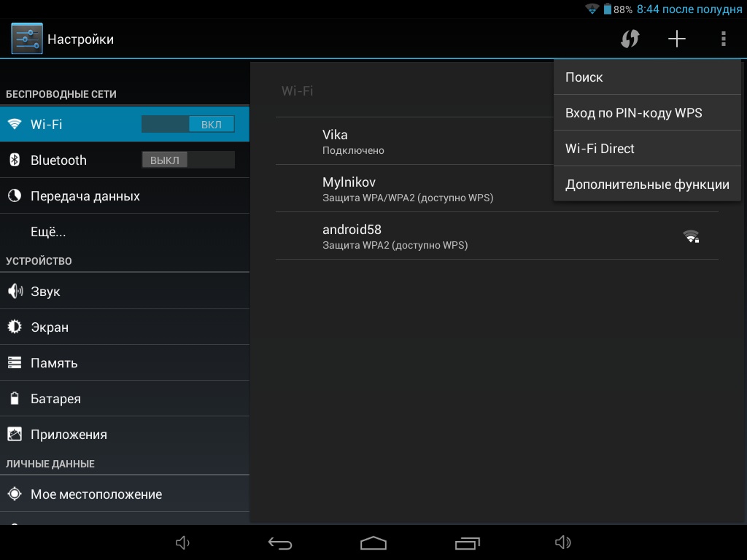Image resolution: width=747 pixels, height=560 pixels.
Task: Turn off the Wi-Fi ВКЛ switch
Action: point(188,124)
